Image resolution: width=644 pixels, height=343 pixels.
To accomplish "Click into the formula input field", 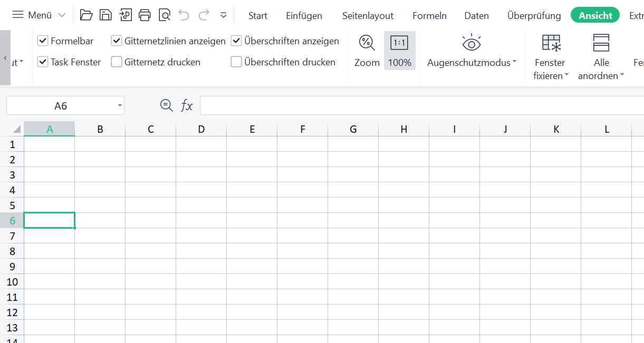I will click(x=417, y=105).
